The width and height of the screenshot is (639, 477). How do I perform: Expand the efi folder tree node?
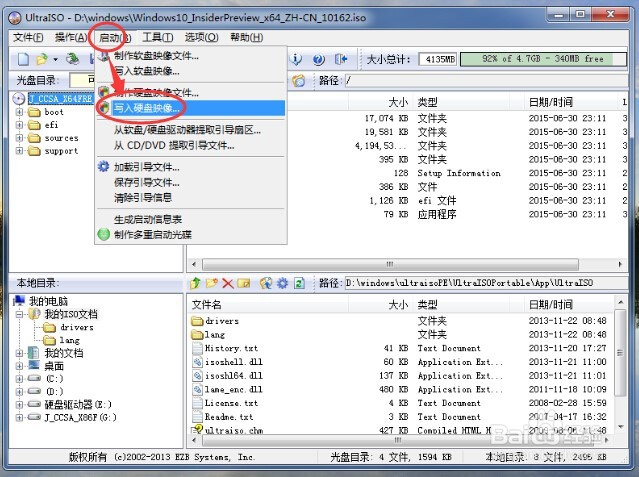click(x=19, y=125)
